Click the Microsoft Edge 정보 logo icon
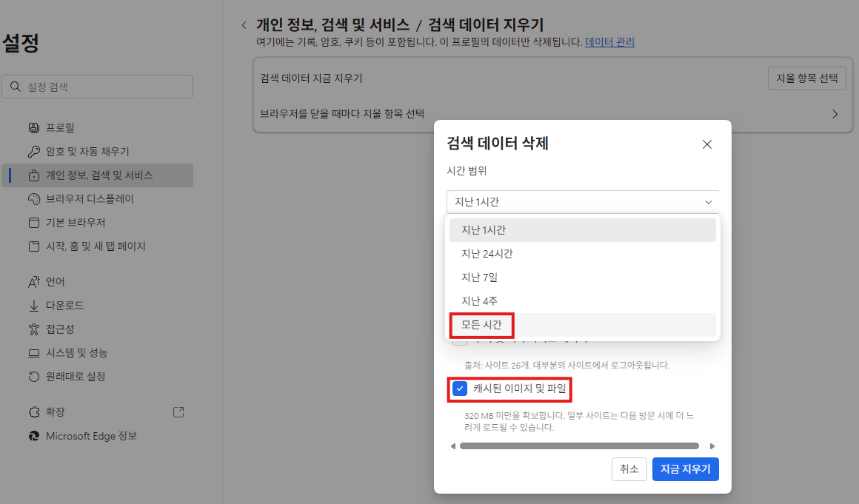The height and width of the screenshot is (504, 859). tap(33, 436)
